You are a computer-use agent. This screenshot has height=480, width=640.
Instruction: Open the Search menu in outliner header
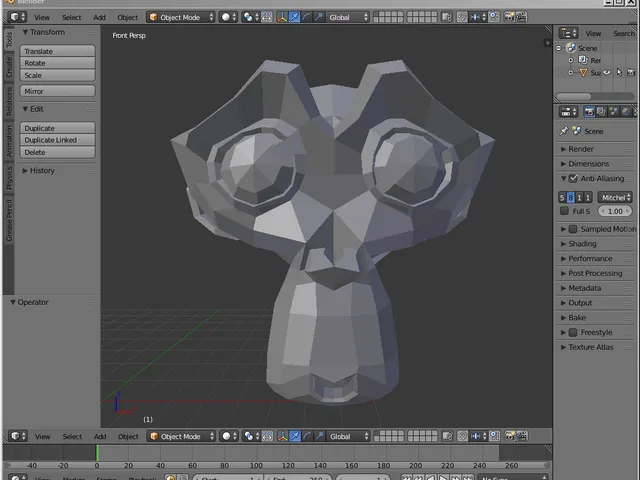coord(624,33)
